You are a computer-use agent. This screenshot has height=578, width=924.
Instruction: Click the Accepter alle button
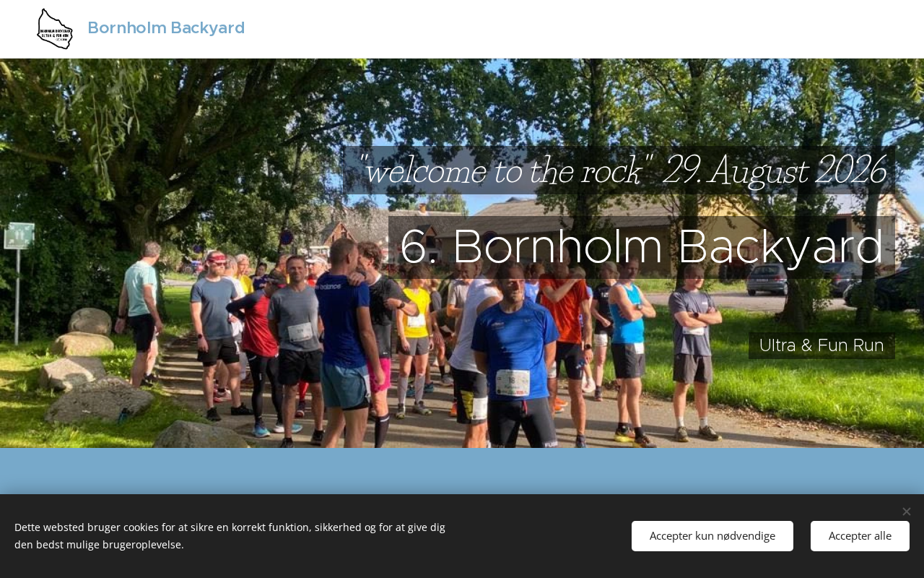[860, 536]
